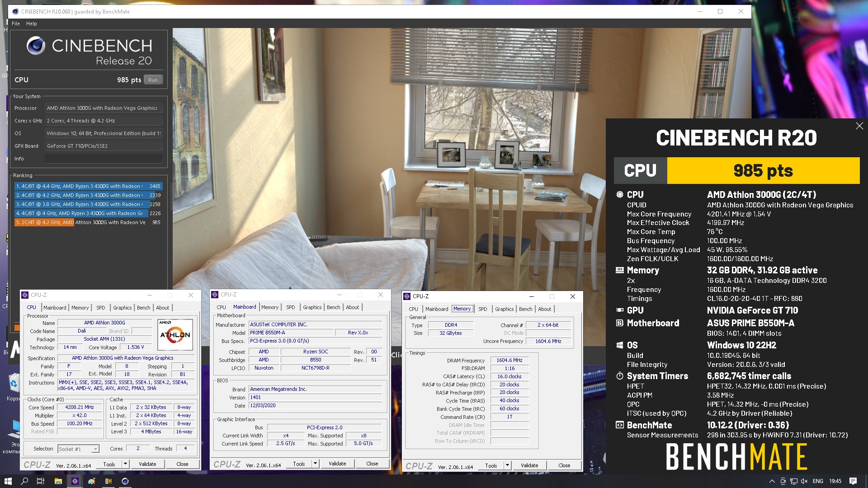Select orange ranking entry Athlon 3000G 985
The height and width of the screenshot is (488, 868).
click(x=88, y=222)
